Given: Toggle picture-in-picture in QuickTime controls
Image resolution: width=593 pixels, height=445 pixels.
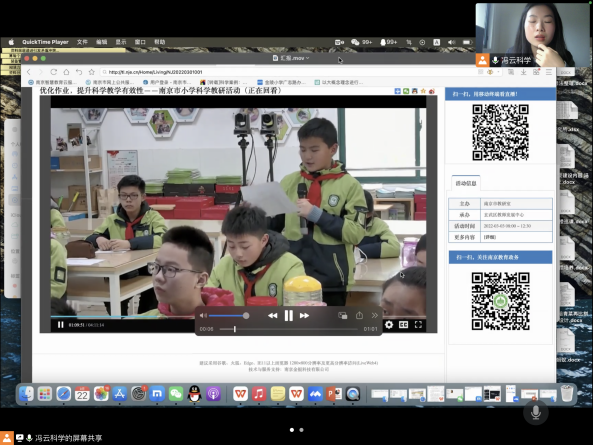Looking at the screenshot, I should 343,315.
